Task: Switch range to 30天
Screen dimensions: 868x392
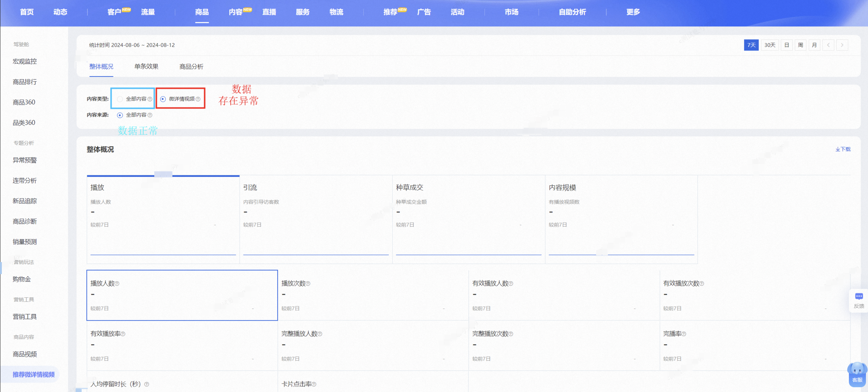Action: click(770, 45)
